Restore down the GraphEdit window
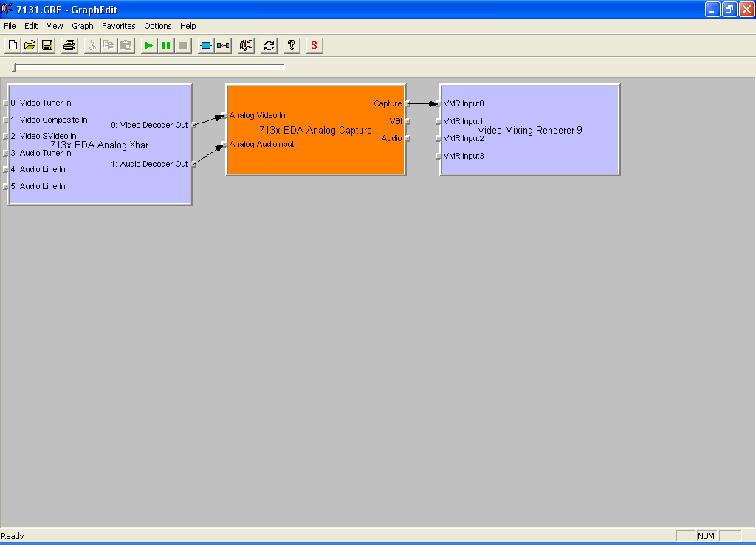The height and width of the screenshot is (545, 756). (729, 9)
